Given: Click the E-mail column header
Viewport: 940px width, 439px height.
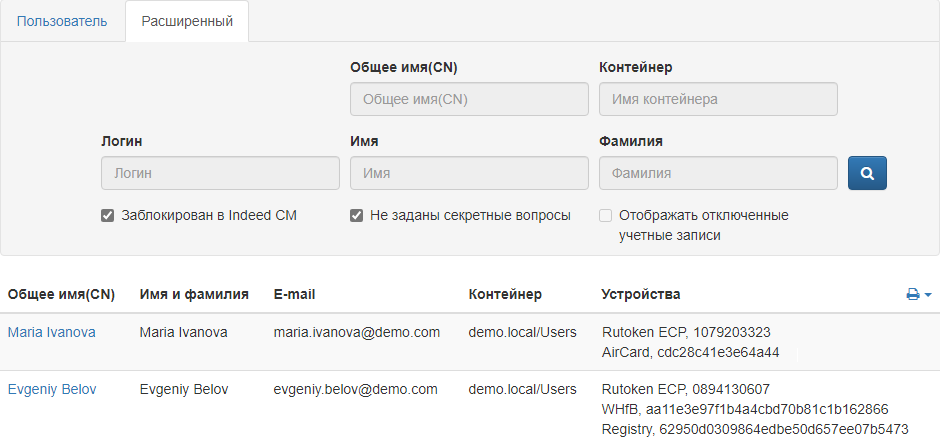Looking at the screenshot, I should click(295, 294).
